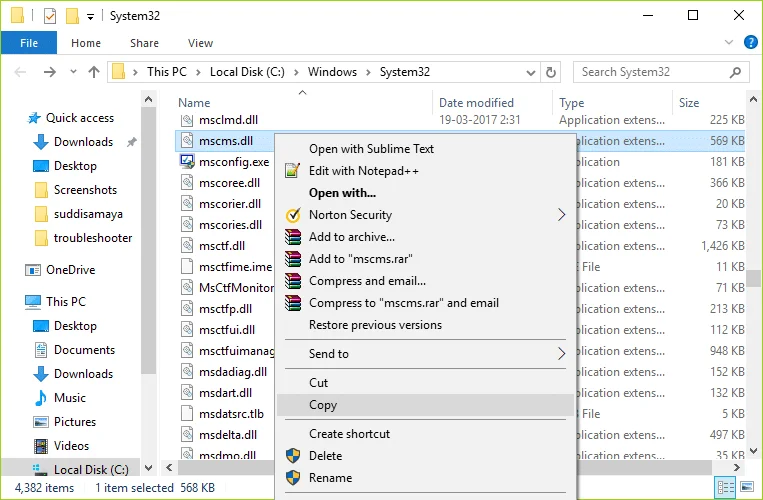Open the View ribbon tab

200,43
